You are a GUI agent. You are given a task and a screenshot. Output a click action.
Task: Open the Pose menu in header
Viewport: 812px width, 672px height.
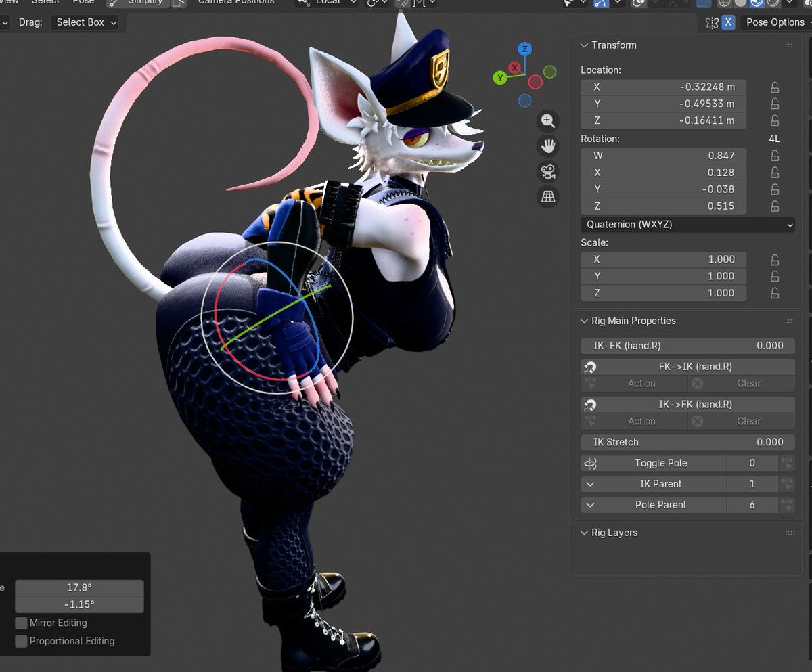click(84, 2)
